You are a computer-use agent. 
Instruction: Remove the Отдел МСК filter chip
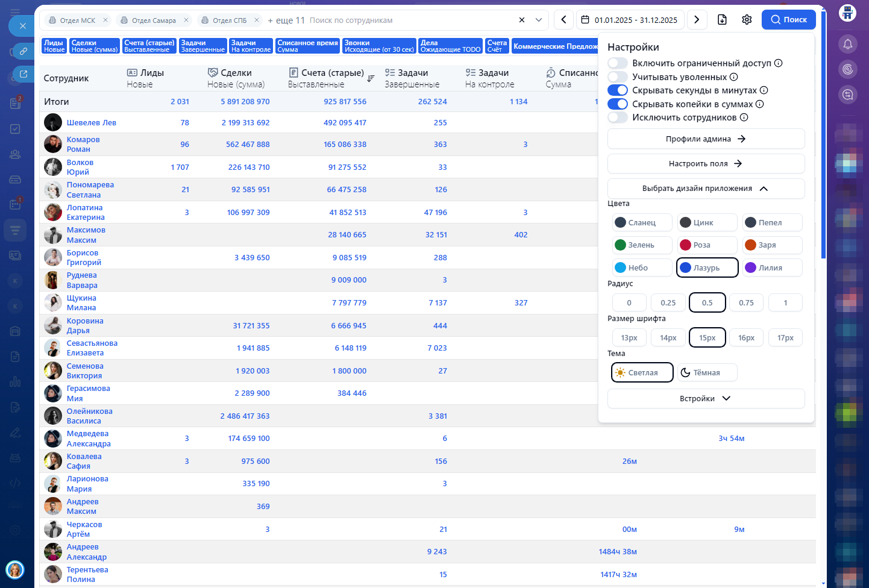[105, 20]
